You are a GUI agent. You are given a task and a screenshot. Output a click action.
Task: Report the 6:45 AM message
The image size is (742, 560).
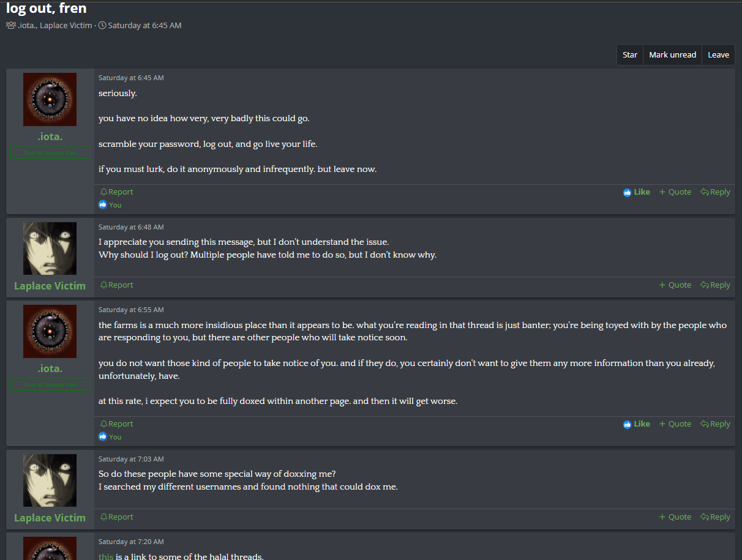[x=116, y=192]
